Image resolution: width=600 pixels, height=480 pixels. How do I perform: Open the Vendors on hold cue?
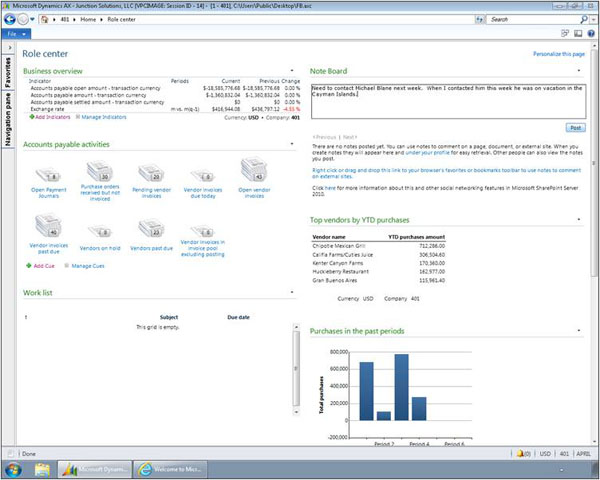100,238
